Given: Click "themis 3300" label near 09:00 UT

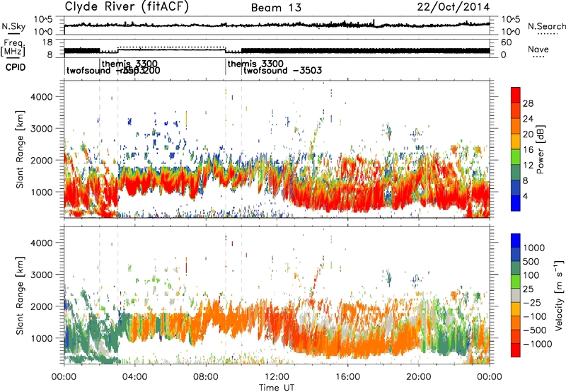Looking at the screenshot, I should (255, 64).
